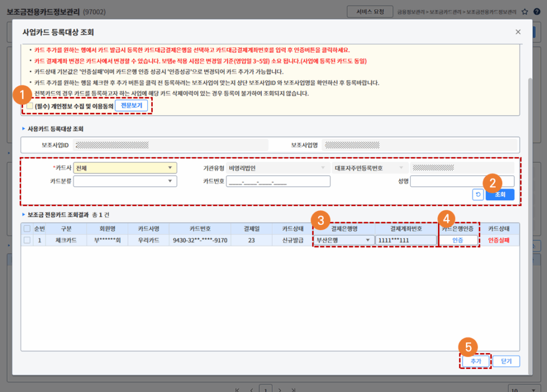Click the 체크카드 cell
547x392 pixels.
click(66, 240)
